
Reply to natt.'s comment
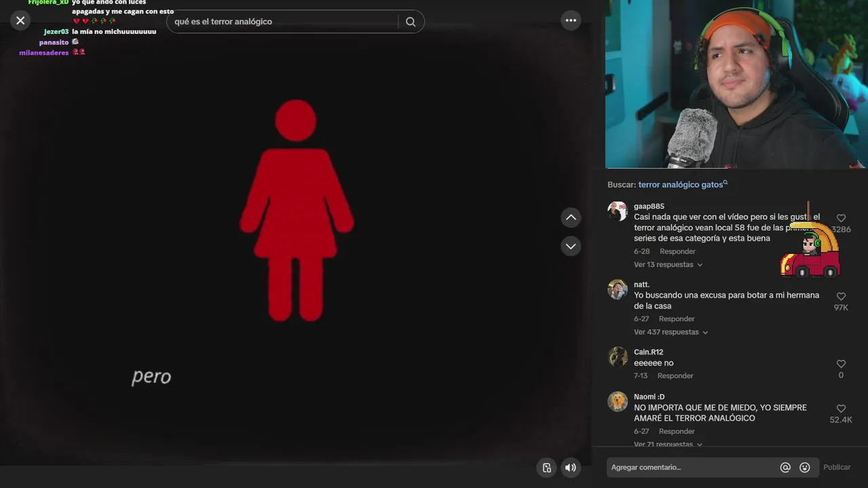[x=677, y=319]
